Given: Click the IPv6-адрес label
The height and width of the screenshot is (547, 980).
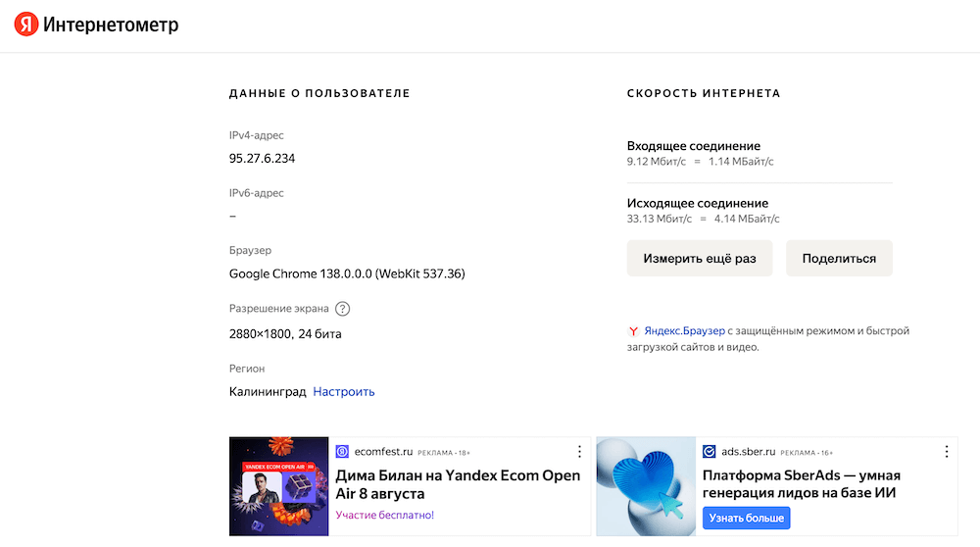Looking at the screenshot, I should pos(256,193).
